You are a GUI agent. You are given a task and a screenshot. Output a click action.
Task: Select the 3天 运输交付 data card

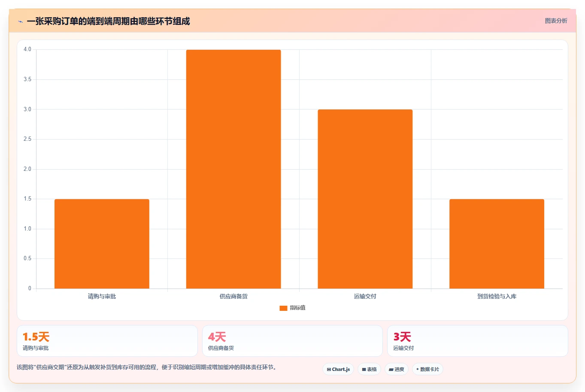pyautogui.click(x=477, y=341)
